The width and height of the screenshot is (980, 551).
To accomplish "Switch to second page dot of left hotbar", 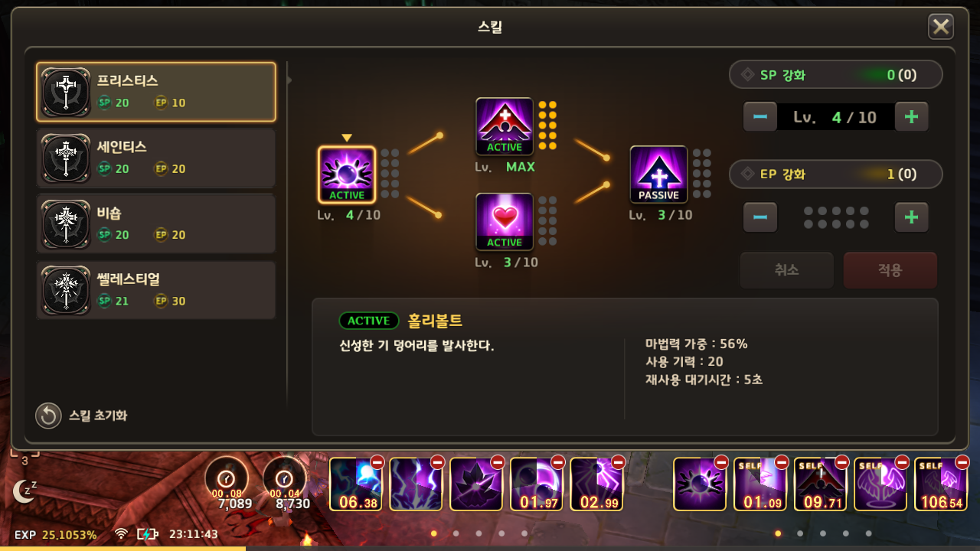I will (456, 533).
